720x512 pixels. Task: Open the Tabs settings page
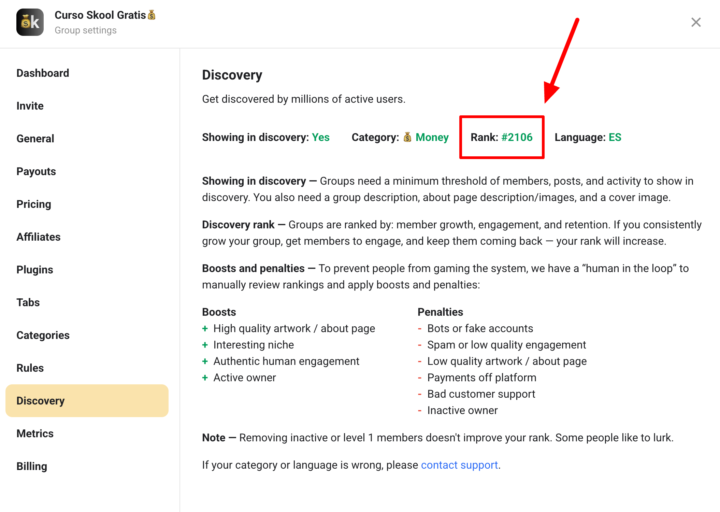28,302
